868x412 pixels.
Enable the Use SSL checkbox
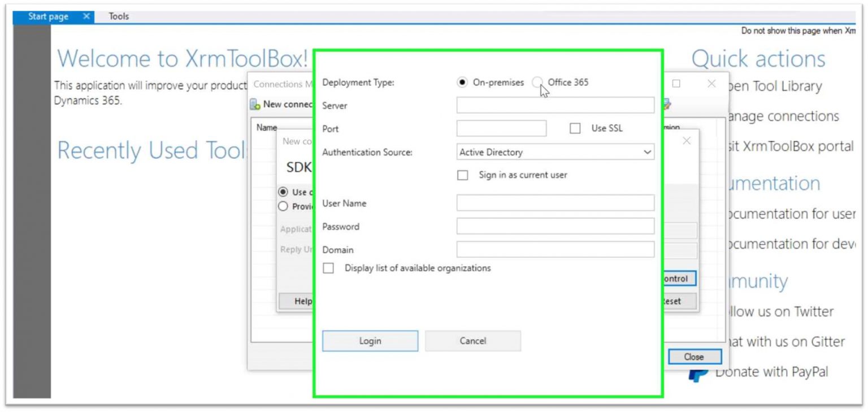(x=575, y=128)
